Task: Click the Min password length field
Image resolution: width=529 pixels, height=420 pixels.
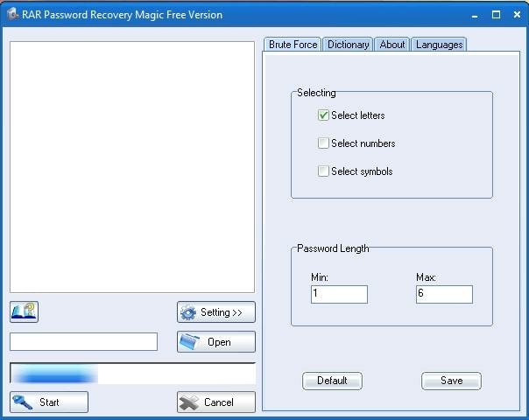Action: click(339, 294)
